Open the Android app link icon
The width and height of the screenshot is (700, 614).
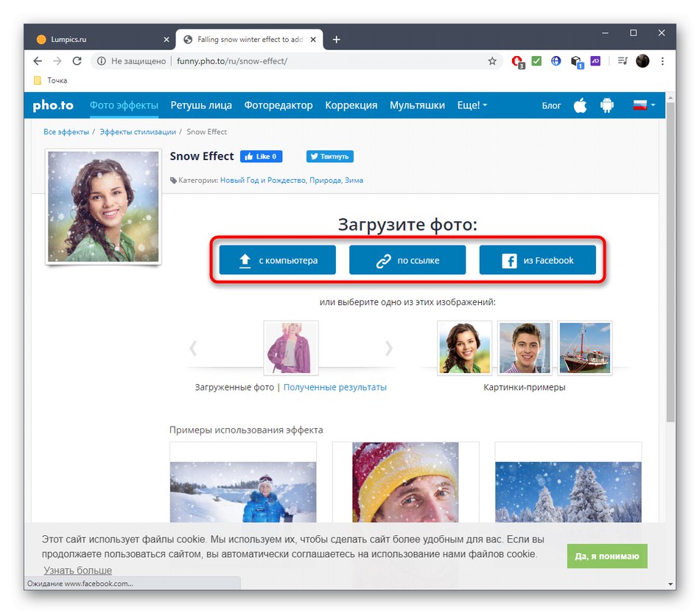coord(606,105)
